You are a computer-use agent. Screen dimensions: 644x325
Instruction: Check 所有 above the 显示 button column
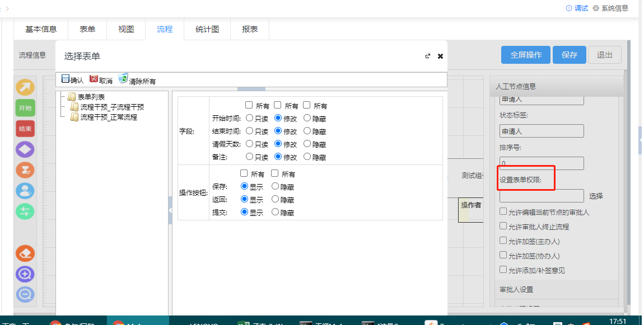click(x=244, y=173)
